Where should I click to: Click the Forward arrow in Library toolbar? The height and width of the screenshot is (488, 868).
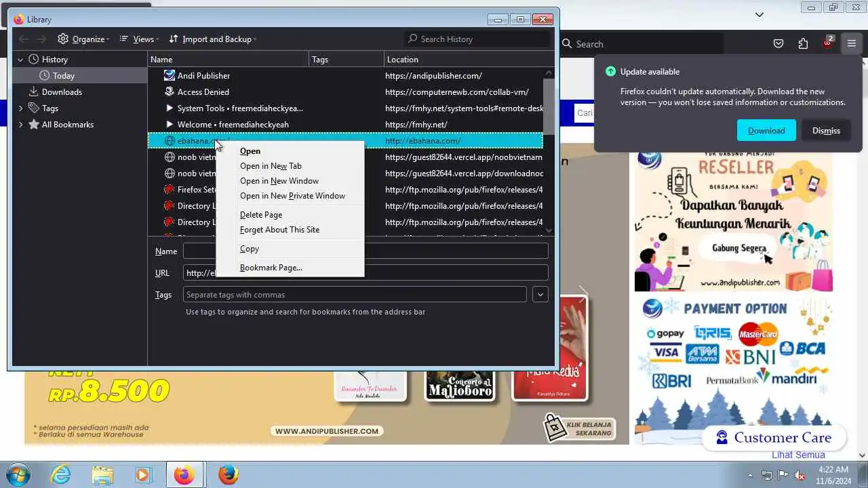tap(41, 39)
